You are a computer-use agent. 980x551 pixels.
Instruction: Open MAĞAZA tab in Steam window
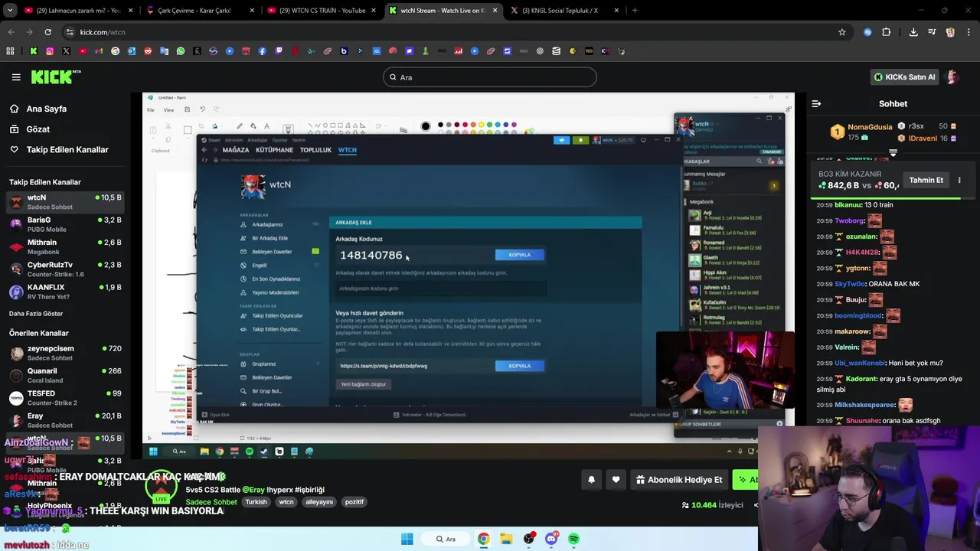(x=236, y=150)
